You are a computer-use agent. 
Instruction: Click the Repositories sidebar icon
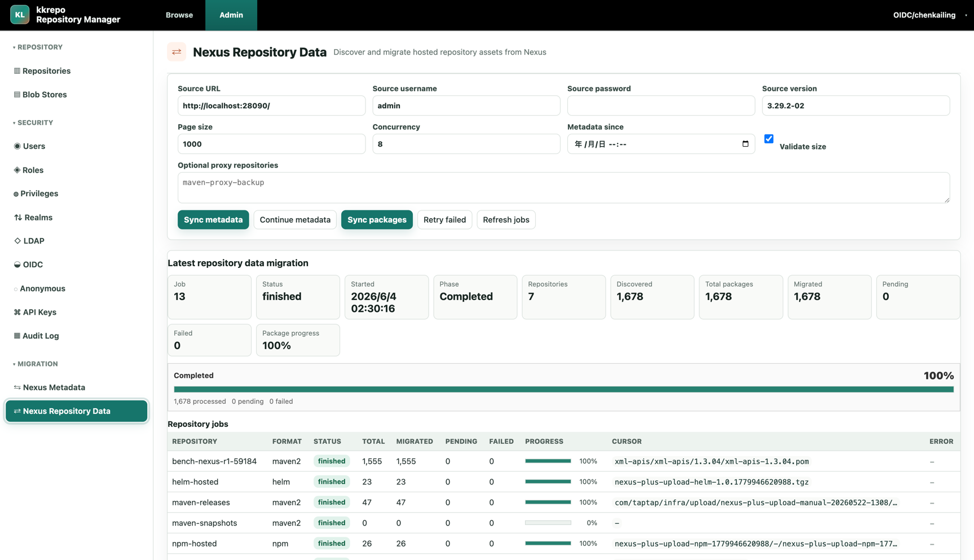(x=17, y=71)
